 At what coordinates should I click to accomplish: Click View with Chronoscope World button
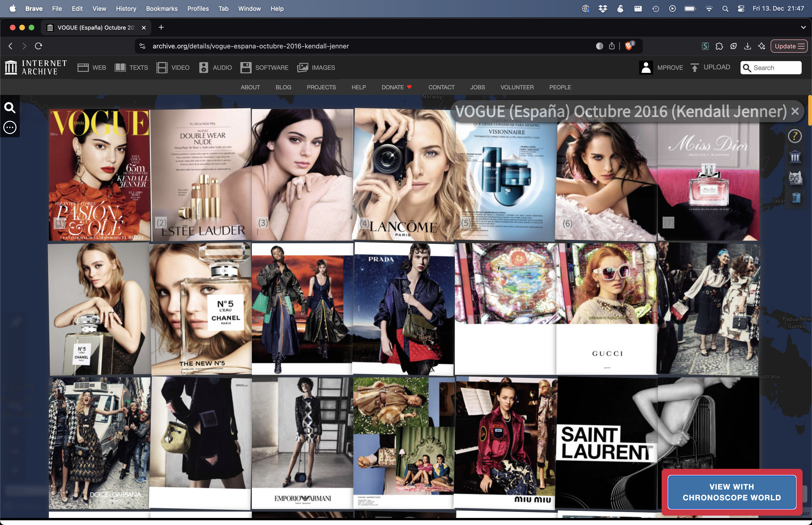pyautogui.click(x=732, y=492)
